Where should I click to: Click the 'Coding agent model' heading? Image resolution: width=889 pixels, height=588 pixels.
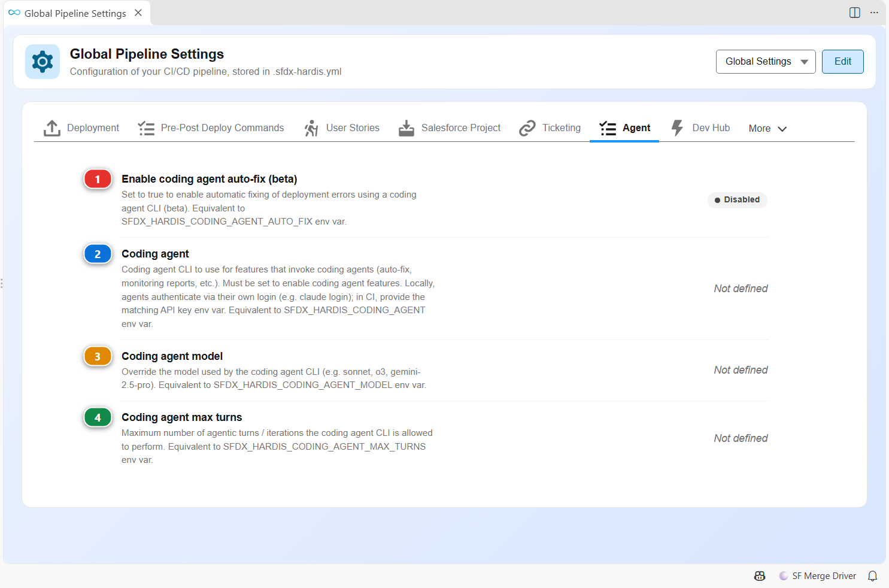[172, 356]
